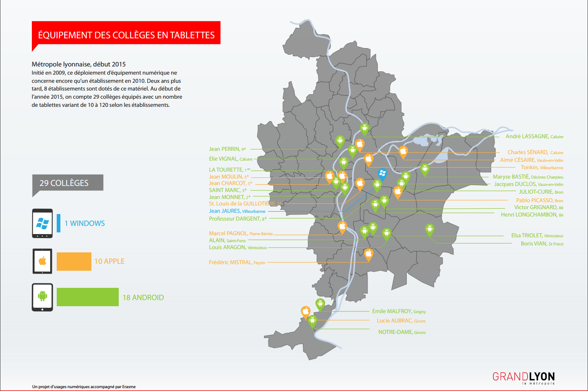588x391 pixels.
Task: Click the orange Apple pin nearest Frédéric MISTRAL label
Action: coord(368,254)
